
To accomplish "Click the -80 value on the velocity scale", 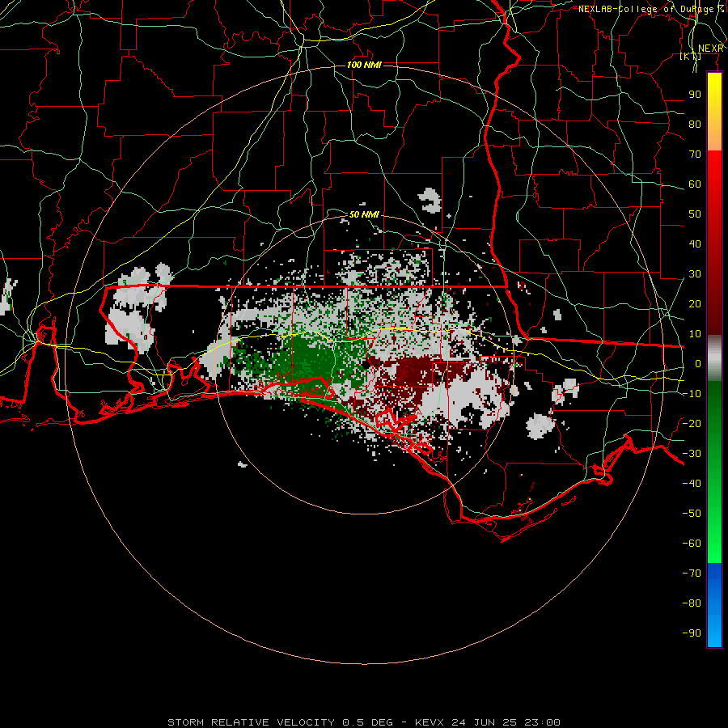I will (x=692, y=603).
